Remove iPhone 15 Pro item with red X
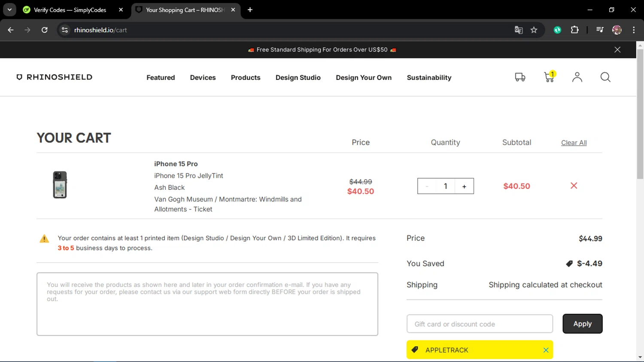Image resolution: width=644 pixels, height=362 pixels. tap(574, 186)
